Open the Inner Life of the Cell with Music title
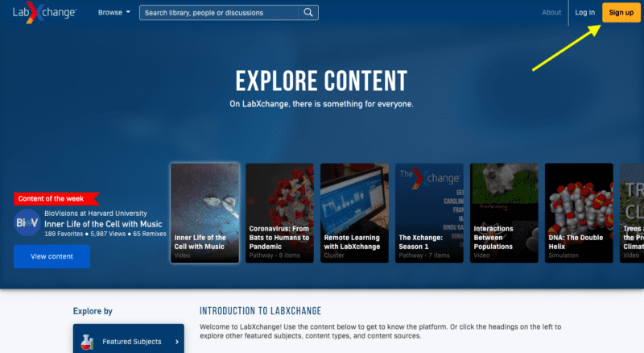Viewport: 644px width, 353px height. 103,224
